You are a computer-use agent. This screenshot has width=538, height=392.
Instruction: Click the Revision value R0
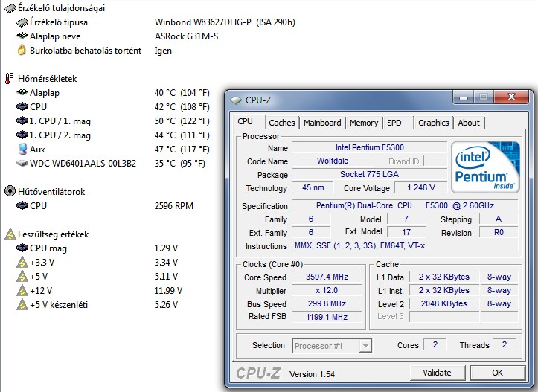(x=499, y=233)
